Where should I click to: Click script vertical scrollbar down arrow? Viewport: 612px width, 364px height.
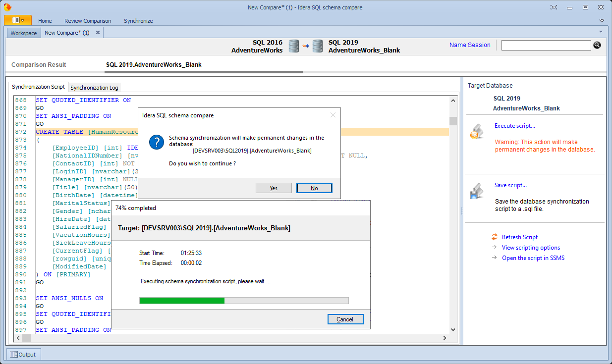click(x=453, y=330)
